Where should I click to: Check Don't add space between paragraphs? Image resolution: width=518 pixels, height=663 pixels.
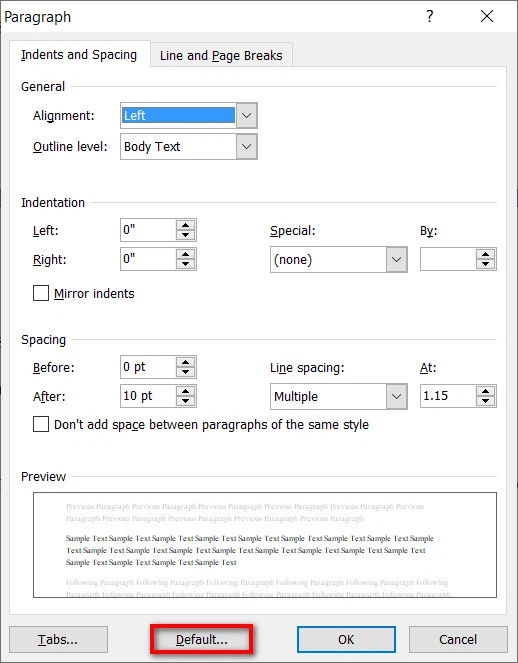pos(41,424)
